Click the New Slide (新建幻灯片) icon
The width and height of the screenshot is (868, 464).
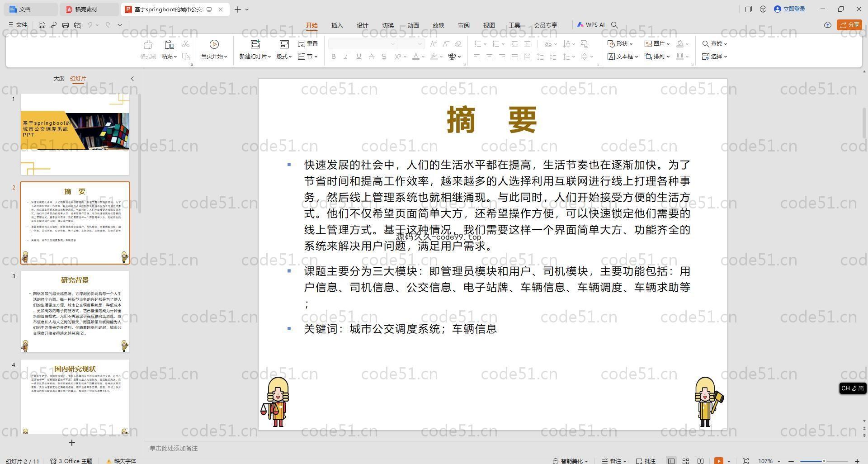pyautogui.click(x=255, y=44)
